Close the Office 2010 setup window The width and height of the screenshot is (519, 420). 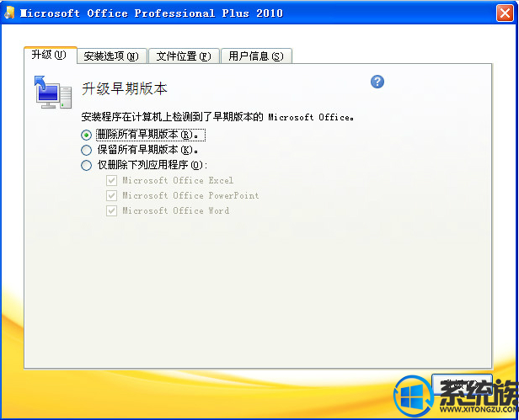tap(506, 13)
